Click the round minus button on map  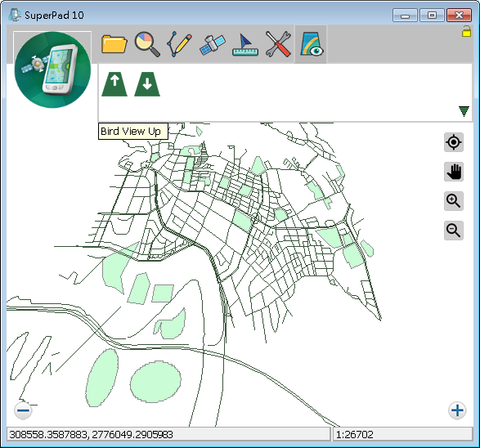(23, 410)
